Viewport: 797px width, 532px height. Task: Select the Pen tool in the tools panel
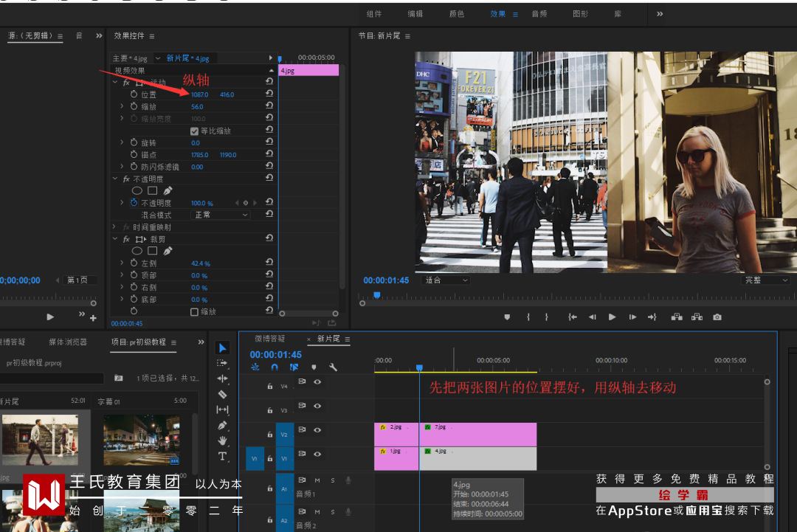223,425
